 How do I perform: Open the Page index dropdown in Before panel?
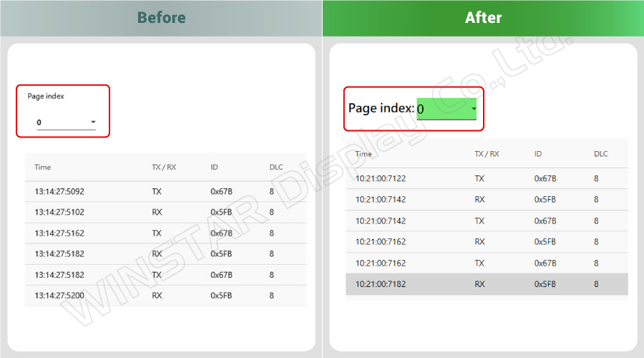(x=66, y=122)
